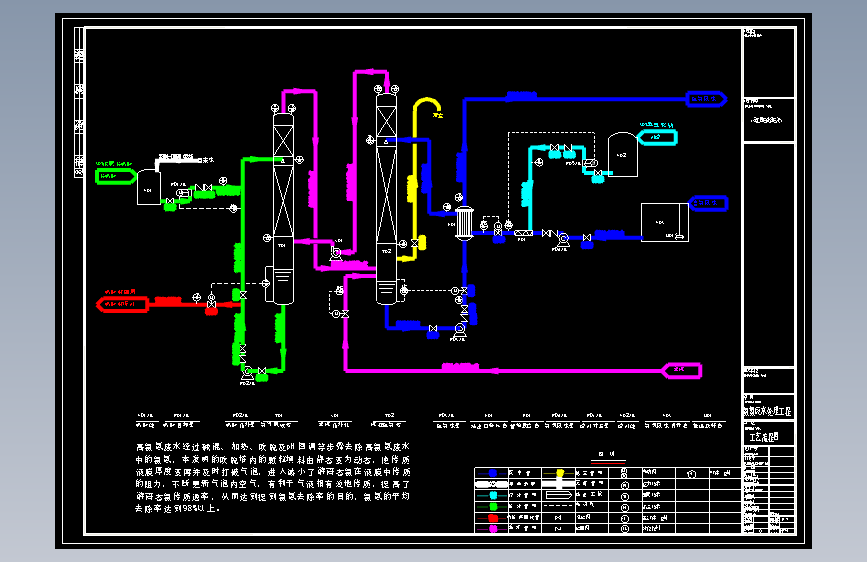Select the pump between the two columns
This screenshot has height=562, width=867.
336,254
